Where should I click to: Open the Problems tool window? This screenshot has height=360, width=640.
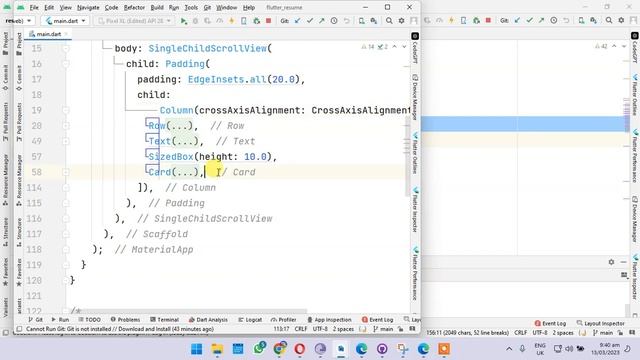(x=125, y=320)
